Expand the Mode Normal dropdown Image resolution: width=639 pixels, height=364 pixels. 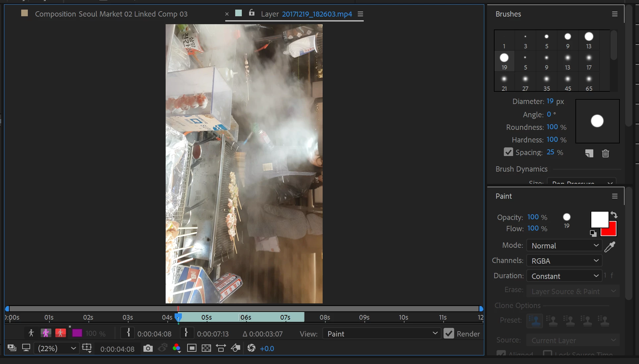coord(564,246)
